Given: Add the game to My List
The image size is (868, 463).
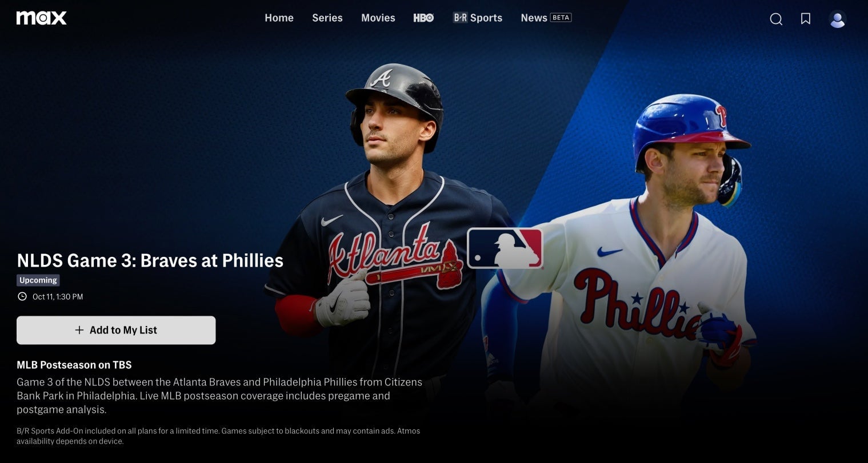Looking at the screenshot, I should pos(116,330).
